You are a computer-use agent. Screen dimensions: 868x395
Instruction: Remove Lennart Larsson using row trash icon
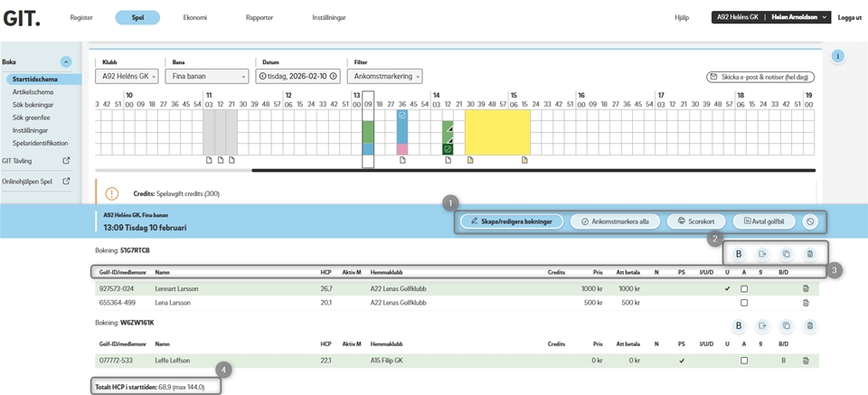(x=805, y=289)
